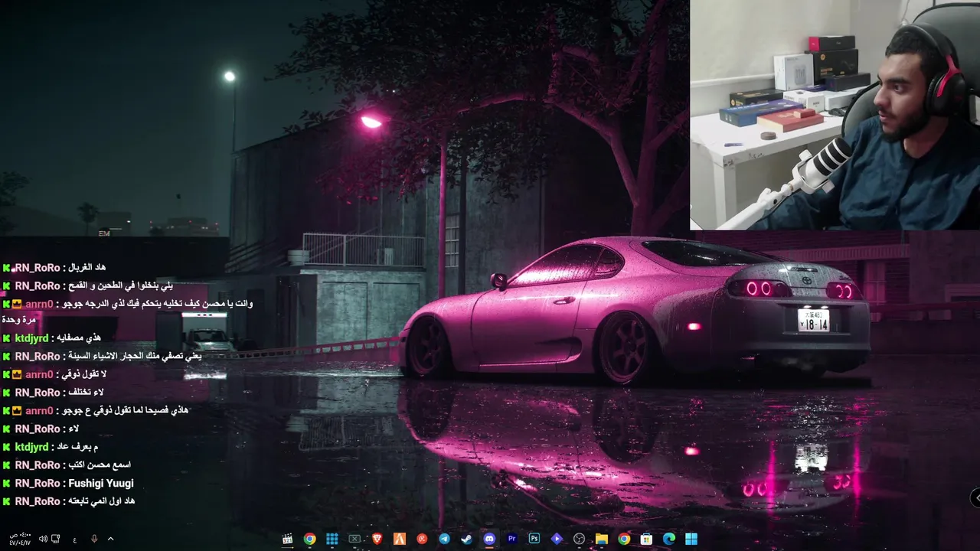Switch to the Discord taskbar icon
The height and width of the screenshot is (551, 980).
pos(489,539)
